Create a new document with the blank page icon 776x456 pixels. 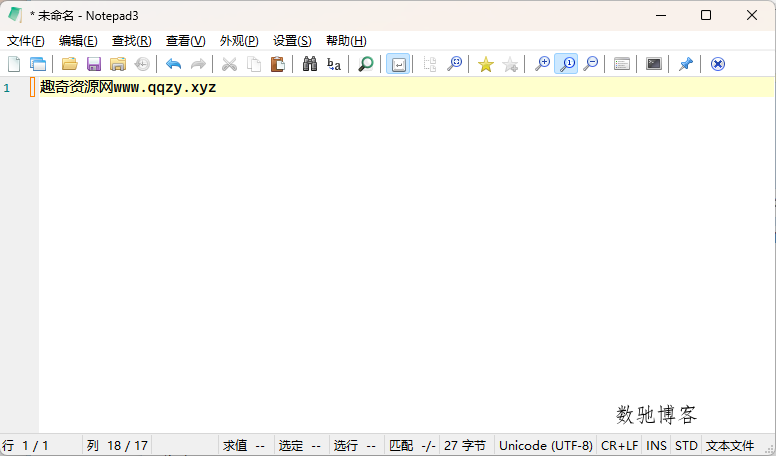[x=14, y=64]
